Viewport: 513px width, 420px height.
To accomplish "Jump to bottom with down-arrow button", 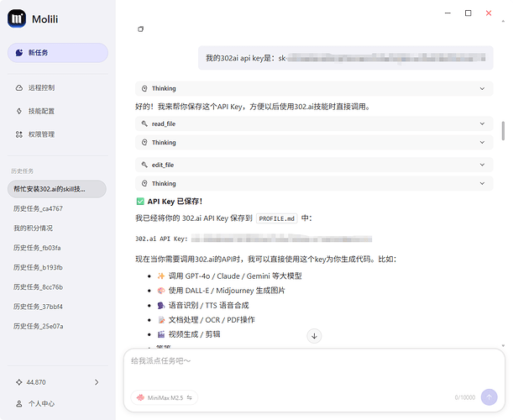I will [314, 336].
